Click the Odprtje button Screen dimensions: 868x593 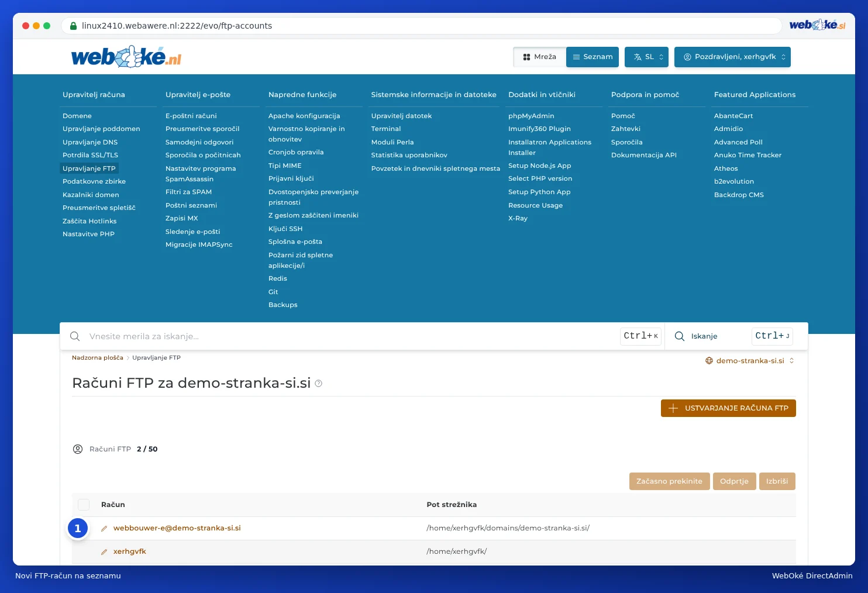(x=734, y=481)
